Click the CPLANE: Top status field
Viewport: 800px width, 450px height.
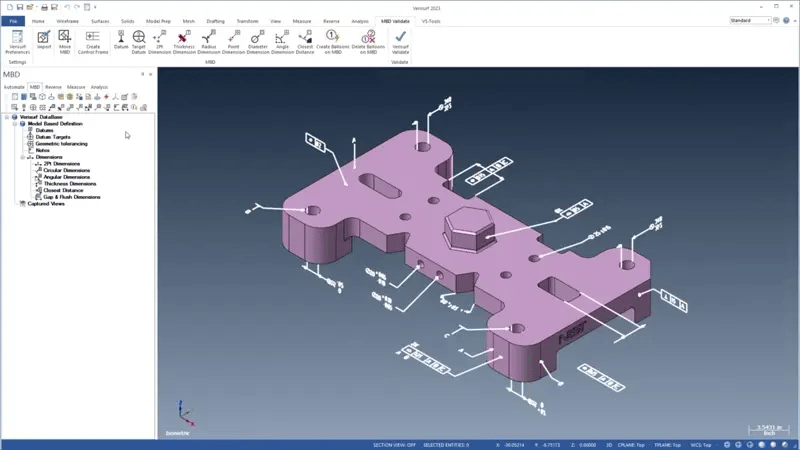pos(632,444)
